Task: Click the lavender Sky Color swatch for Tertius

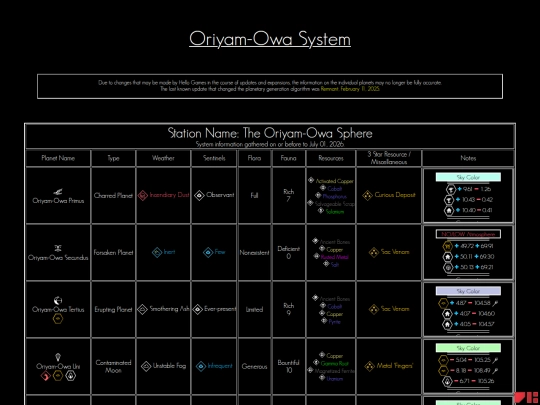Action: (468, 291)
